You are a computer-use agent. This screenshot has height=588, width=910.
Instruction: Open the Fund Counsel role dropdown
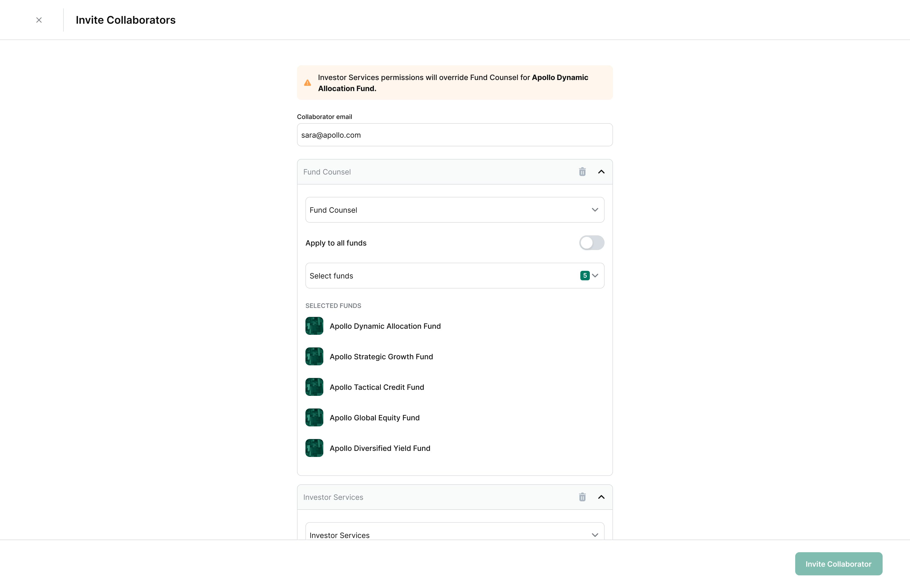455,210
